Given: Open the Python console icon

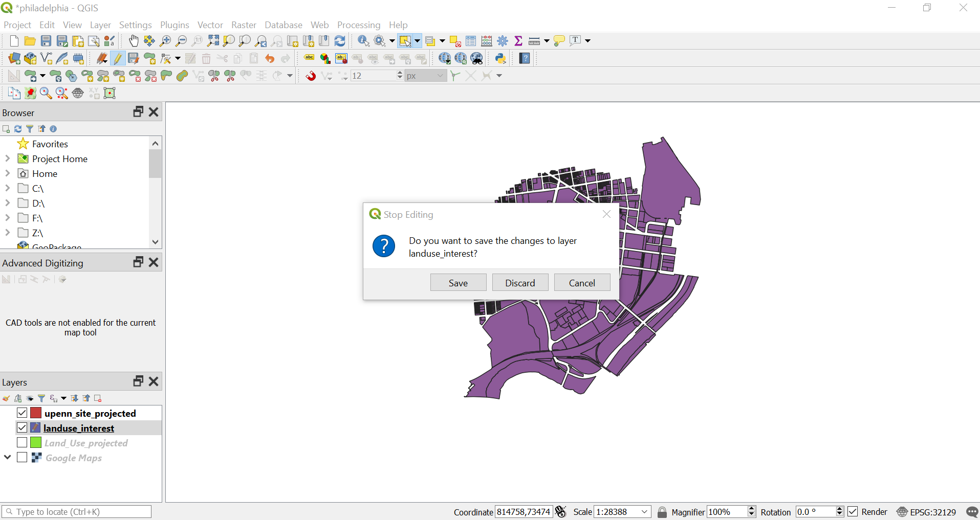Looking at the screenshot, I should tap(500, 58).
